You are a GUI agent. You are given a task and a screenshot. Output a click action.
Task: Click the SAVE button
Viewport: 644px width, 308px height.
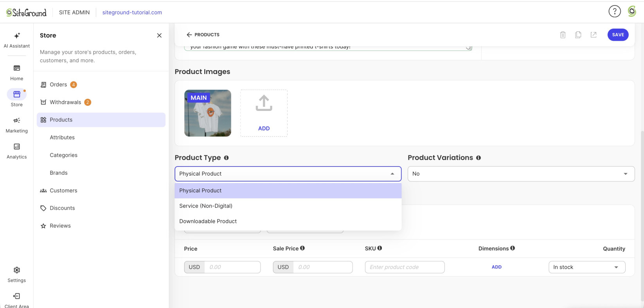click(618, 34)
